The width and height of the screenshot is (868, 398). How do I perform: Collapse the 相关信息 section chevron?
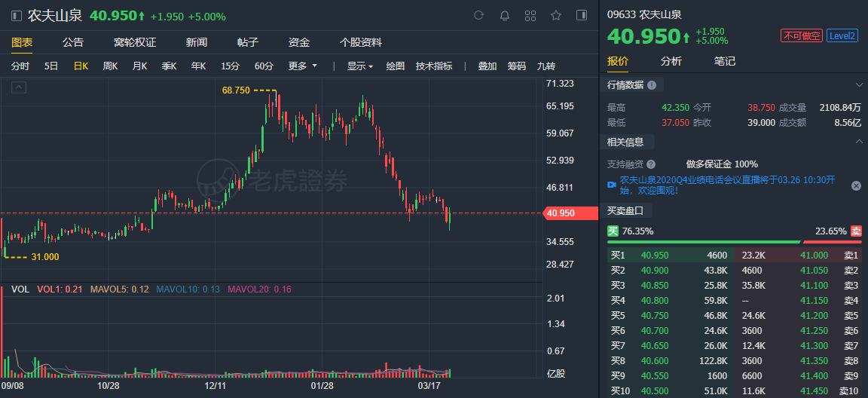click(x=859, y=142)
